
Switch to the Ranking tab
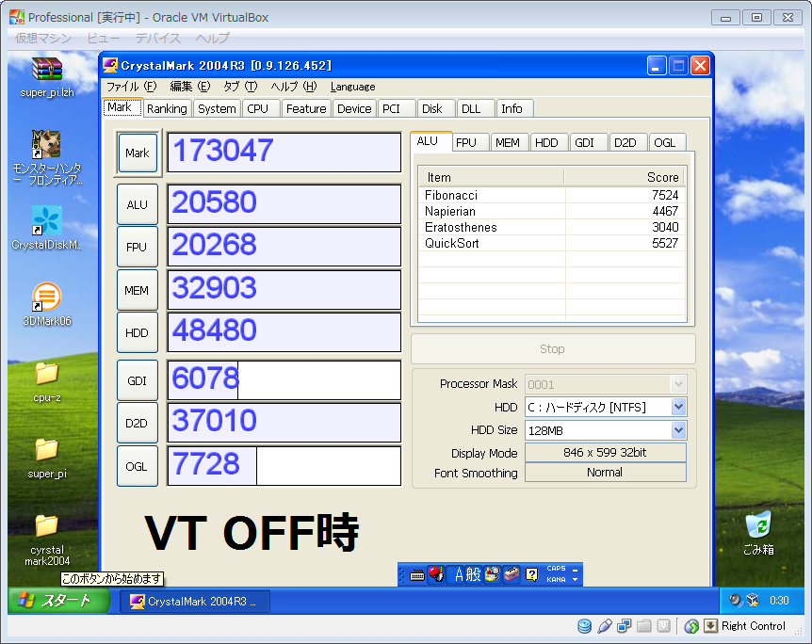[167, 108]
